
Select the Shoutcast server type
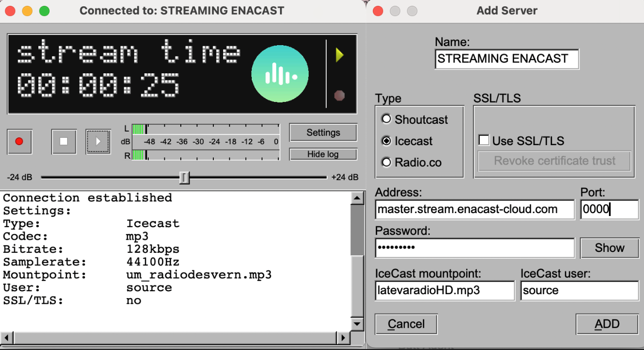387,119
